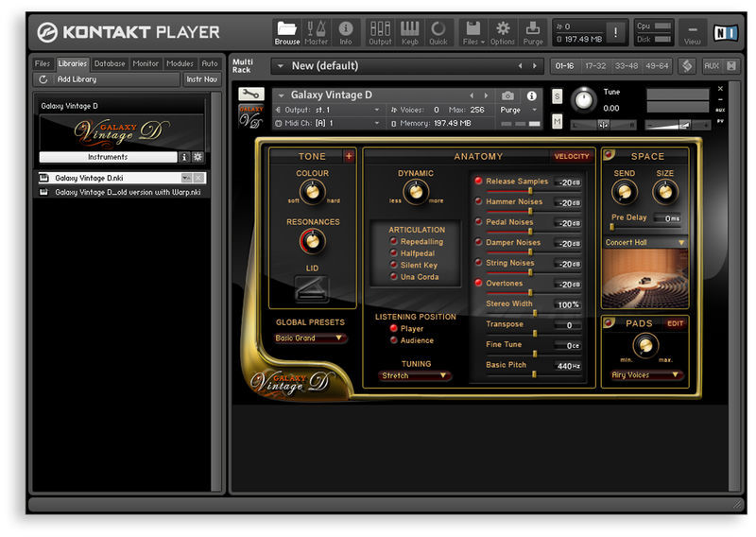Image resolution: width=756 pixels, height=537 pixels.
Task: Click the rack icon right of AUX
Action: tap(731, 66)
